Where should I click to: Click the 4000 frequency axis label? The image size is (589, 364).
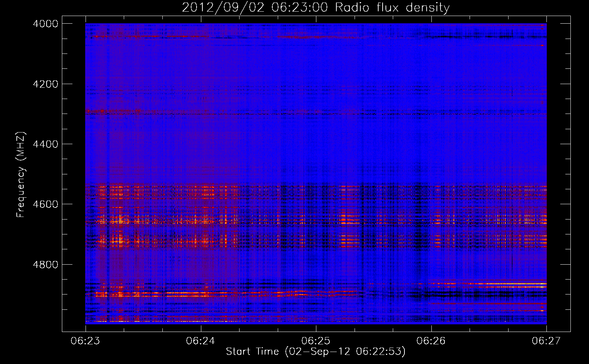tap(45, 24)
